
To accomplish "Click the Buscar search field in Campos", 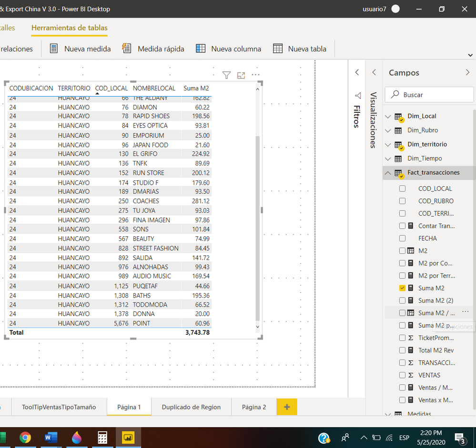I will (x=429, y=95).
